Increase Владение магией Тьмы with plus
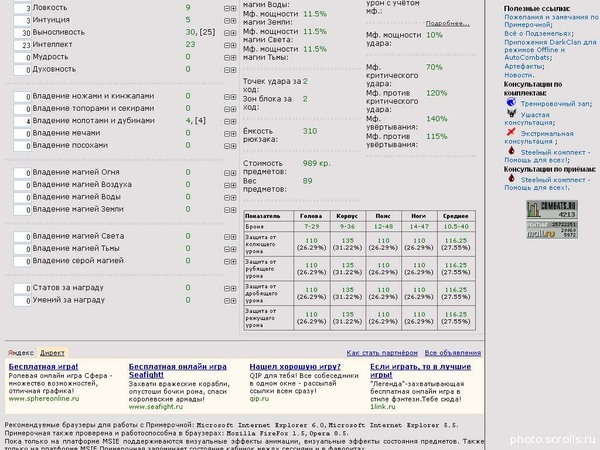Screen dimensions: 600x450 [233, 249]
